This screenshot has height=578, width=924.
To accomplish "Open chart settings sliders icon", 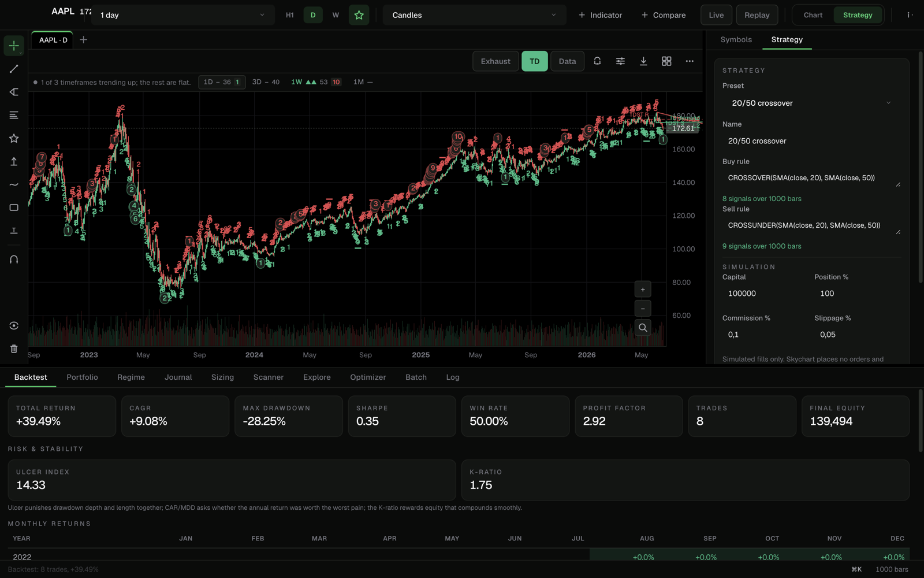I will coord(620,61).
